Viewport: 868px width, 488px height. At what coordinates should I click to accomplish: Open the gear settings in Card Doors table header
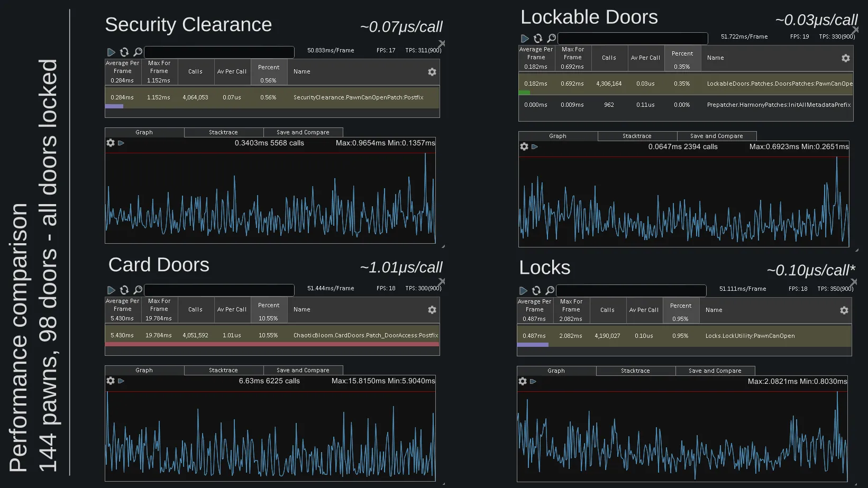pyautogui.click(x=432, y=310)
